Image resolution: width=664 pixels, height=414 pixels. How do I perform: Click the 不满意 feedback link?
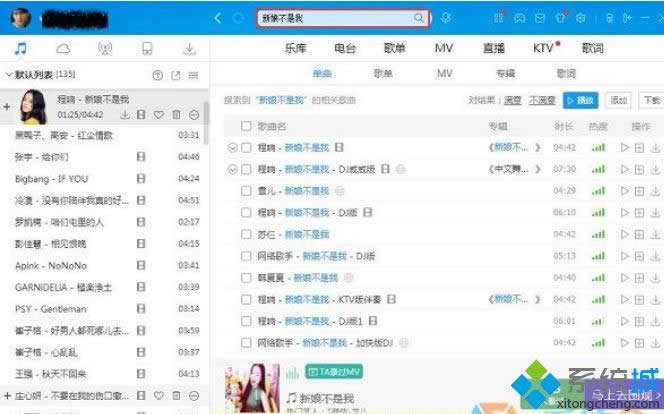pyautogui.click(x=541, y=100)
